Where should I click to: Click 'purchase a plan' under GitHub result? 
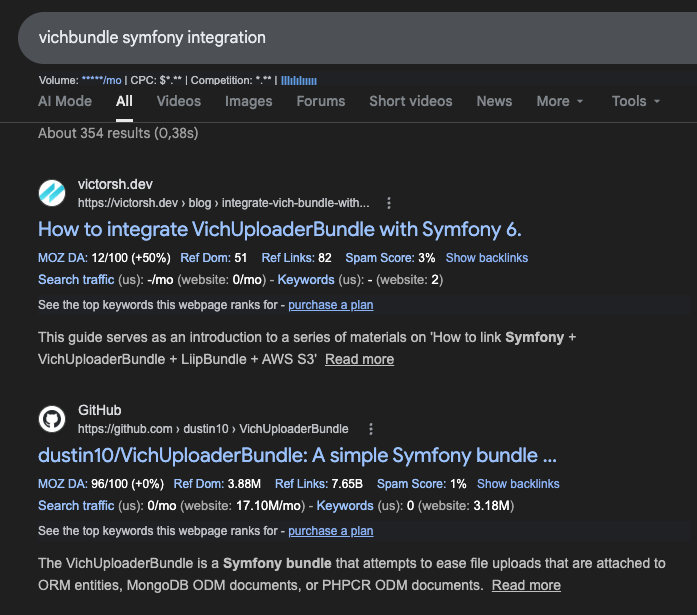point(331,531)
